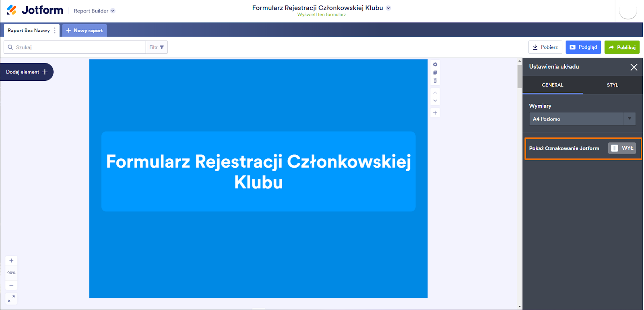Click the Podgląd preview button
Image resolution: width=644 pixels, height=310 pixels.
583,47
